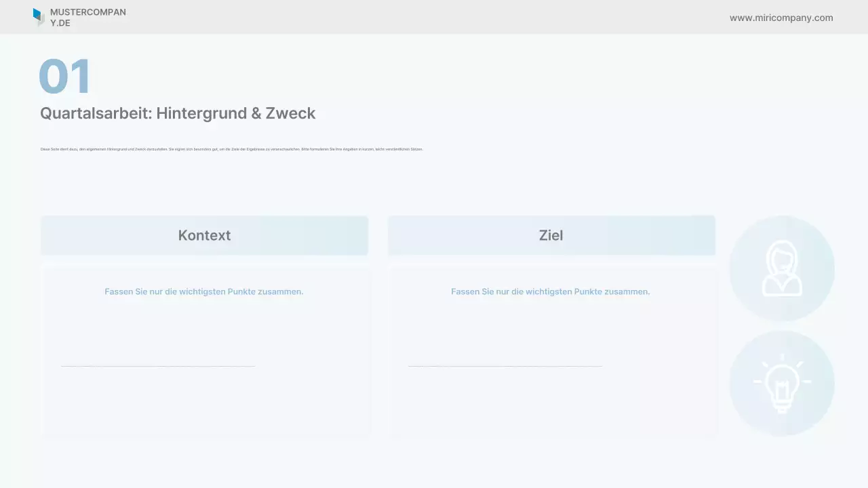Click the gray header bar at its center

[434, 17]
